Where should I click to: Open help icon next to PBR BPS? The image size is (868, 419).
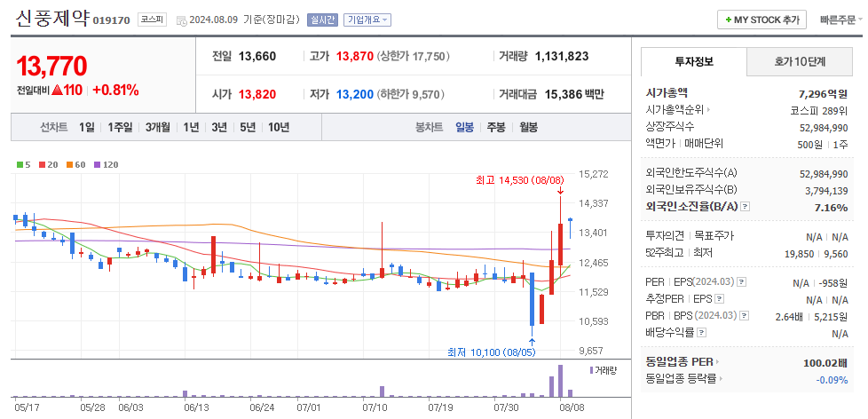[746, 316]
